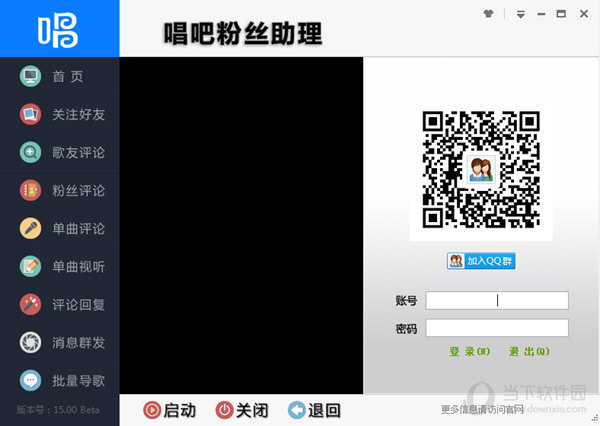Click the 登录 login link
This screenshot has width=600, height=426.
(x=470, y=351)
